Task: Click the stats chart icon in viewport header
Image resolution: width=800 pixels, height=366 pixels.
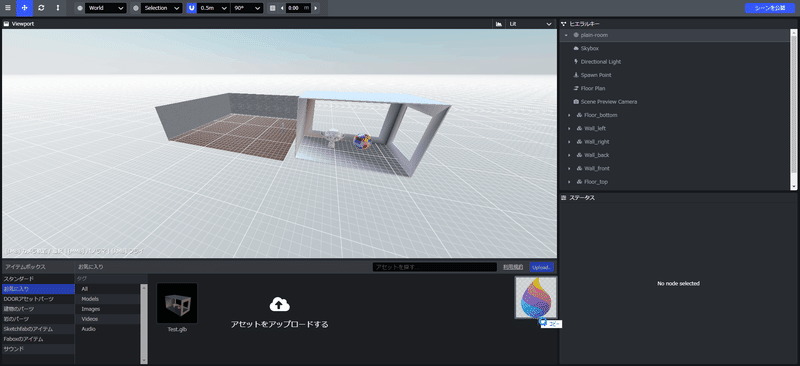Action: click(x=498, y=24)
